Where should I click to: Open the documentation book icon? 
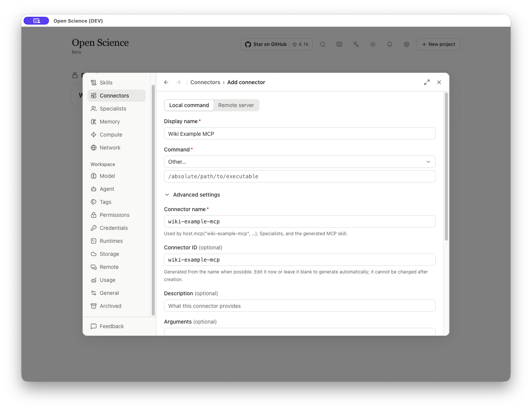339,44
